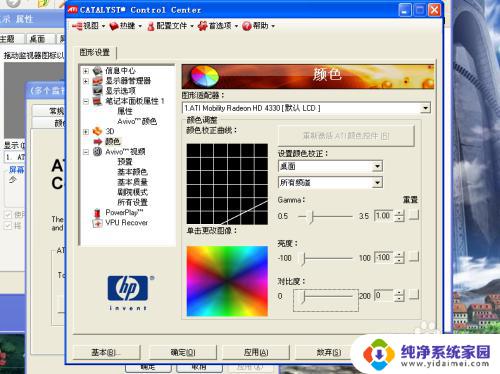This screenshot has width=500, height=374.
Task: Expand the 显示器管理器 tree node
Action: click(x=86, y=81)
